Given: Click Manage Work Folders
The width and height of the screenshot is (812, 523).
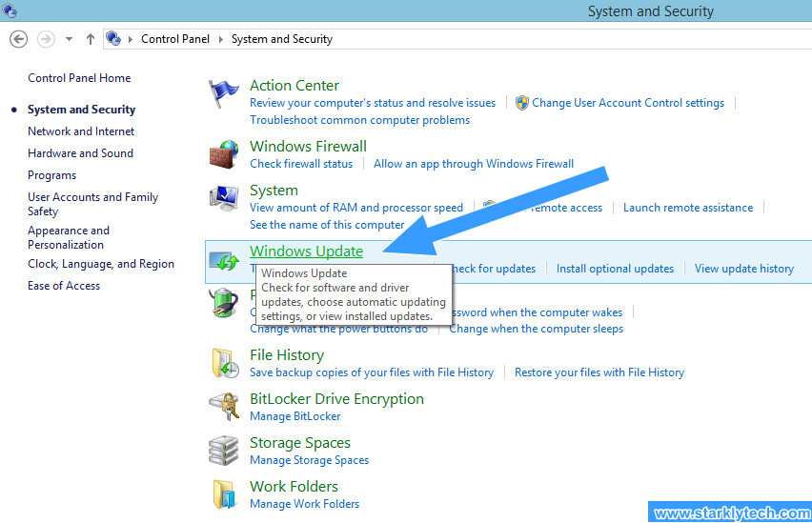Looking at the screenshot, I should [304, 503].
